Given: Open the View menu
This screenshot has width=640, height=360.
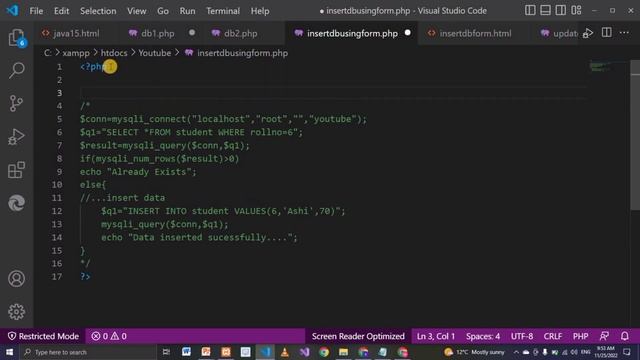Looking at the screenshot, I should coord(136,11).
